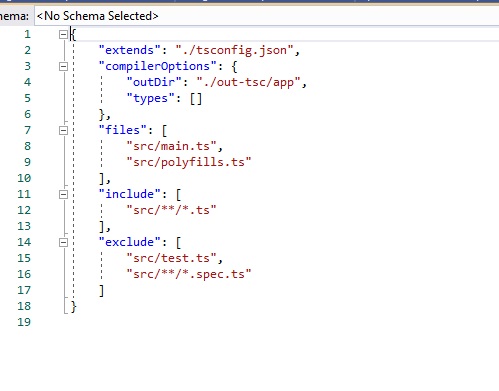Image resolution: width=499 pixels, height=391 pixels.
Task: Collapse the root object on line 1
Action: (63, 34)
